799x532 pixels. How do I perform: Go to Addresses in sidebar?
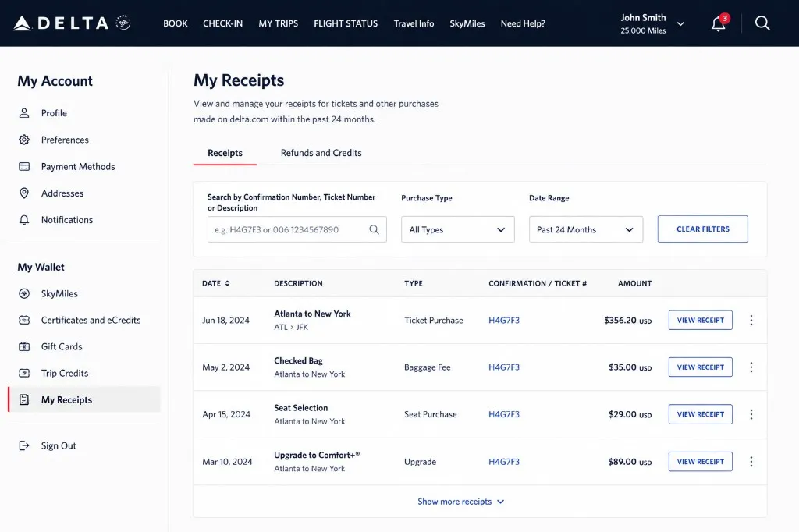click(x=62, y=193)
